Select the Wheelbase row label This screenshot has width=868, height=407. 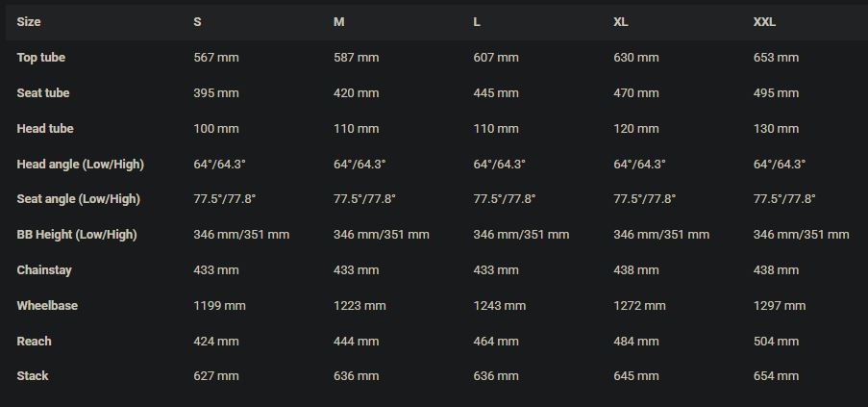point(47,306)
